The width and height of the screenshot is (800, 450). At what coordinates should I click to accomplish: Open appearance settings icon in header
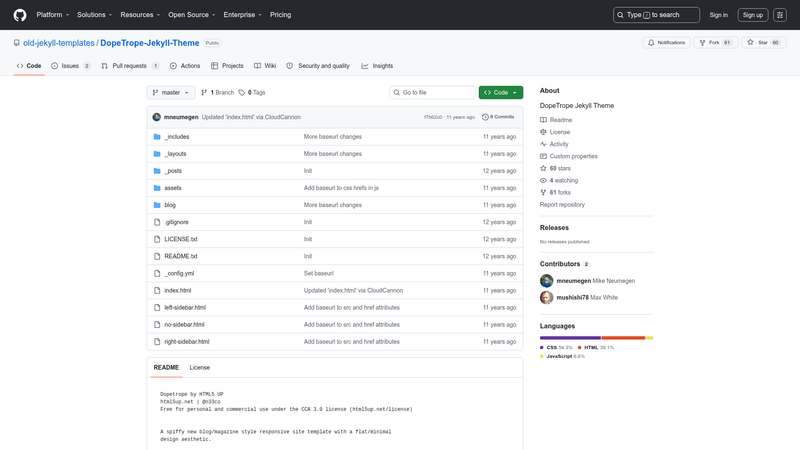[x=780, y=15]
